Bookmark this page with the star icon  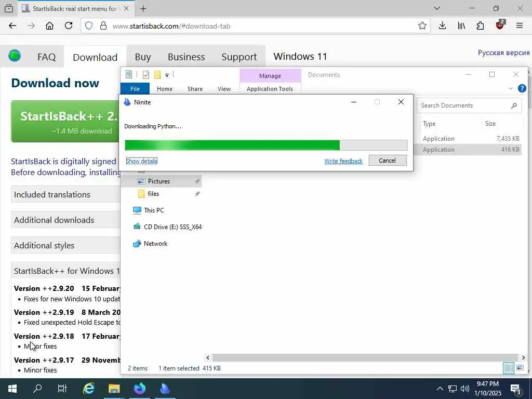[422, 26]
